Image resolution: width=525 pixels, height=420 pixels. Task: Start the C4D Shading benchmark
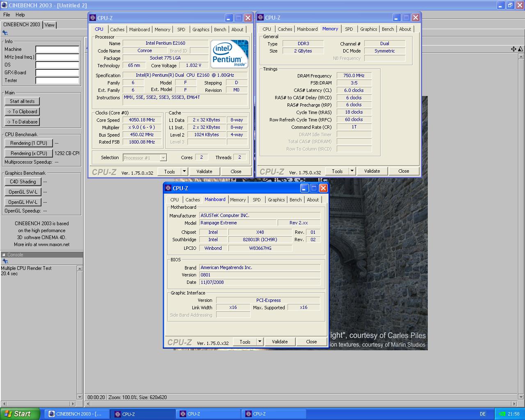(x=23, y=182)
